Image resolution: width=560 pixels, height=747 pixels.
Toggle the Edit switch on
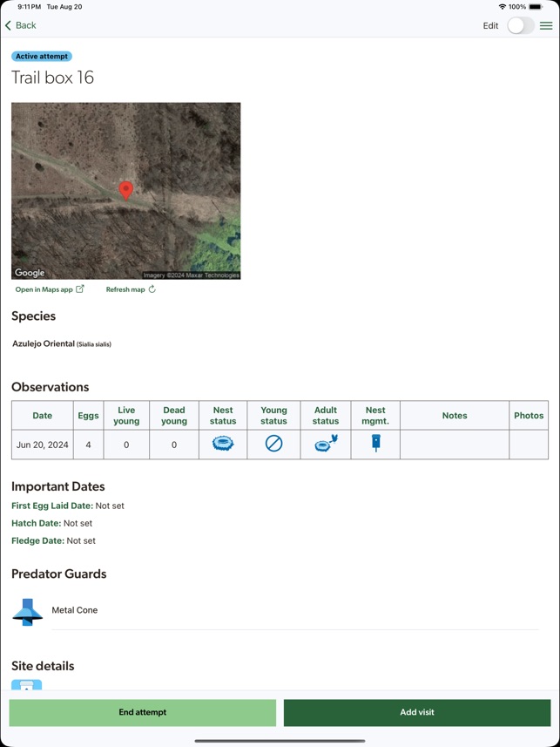[520, 26]
